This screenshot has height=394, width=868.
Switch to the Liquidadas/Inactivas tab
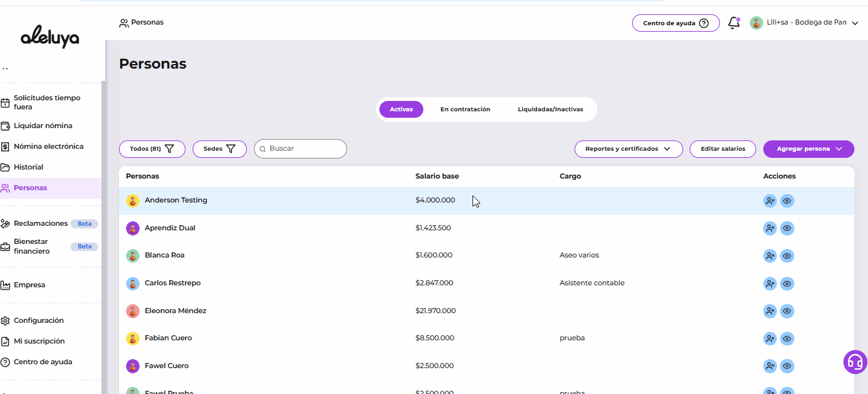[x=550, y=109]
